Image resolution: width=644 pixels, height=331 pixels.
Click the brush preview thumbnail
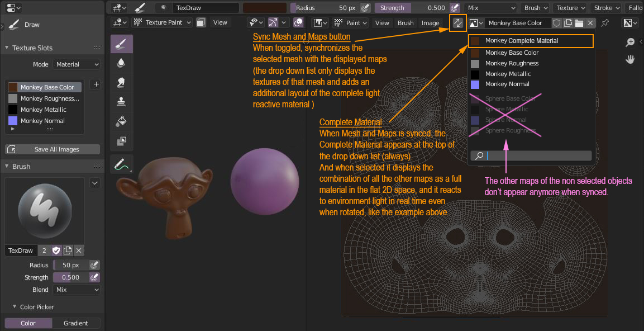tap(45, 211)
